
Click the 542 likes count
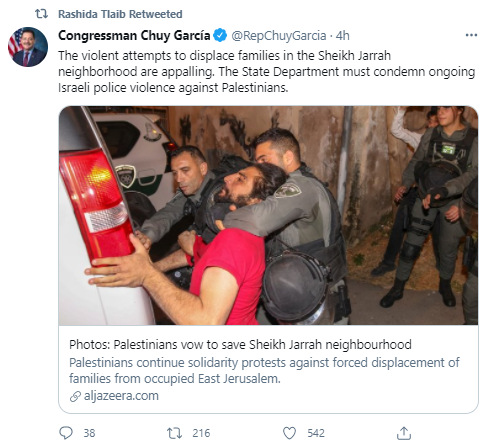click(x=316, y=433)
